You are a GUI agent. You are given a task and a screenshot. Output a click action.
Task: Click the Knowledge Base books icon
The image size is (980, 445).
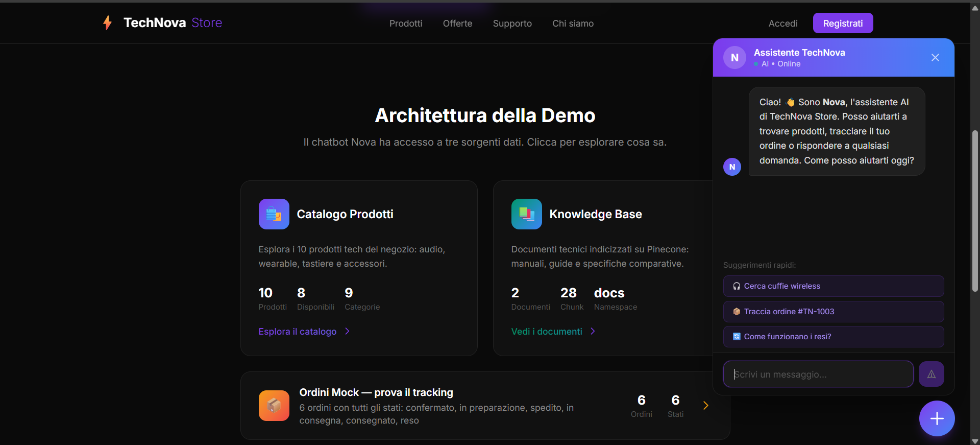pos(526,214)
